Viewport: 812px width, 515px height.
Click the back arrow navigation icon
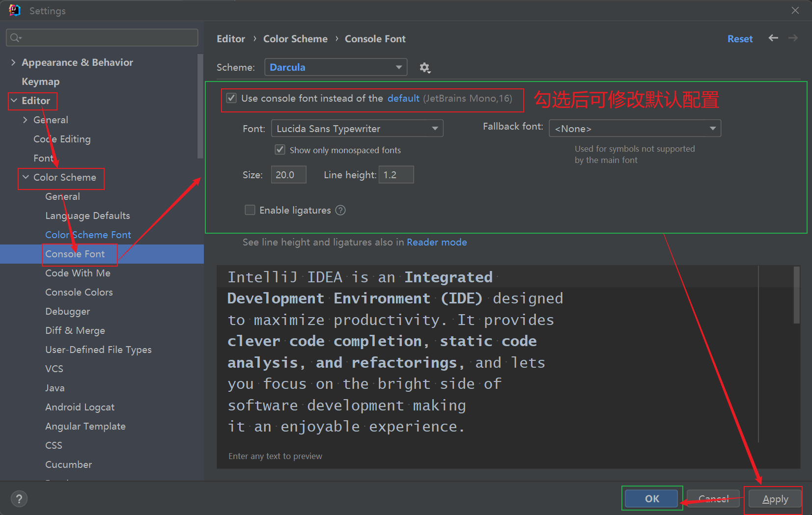tap(773, 38)
